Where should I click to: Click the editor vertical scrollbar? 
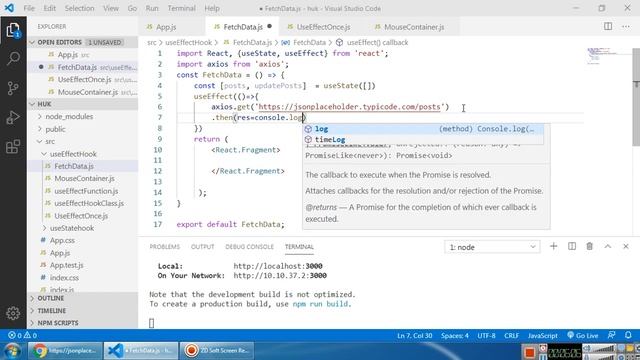point(636,96)
